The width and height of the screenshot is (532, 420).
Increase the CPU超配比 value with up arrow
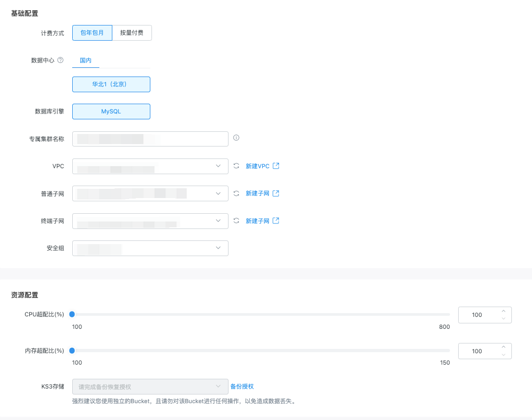click(x=503, y=311)
